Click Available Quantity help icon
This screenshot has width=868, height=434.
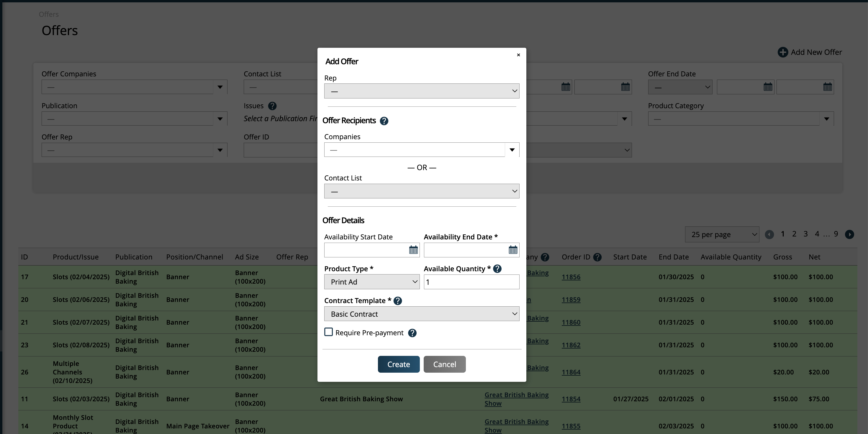tap(497, 269)
